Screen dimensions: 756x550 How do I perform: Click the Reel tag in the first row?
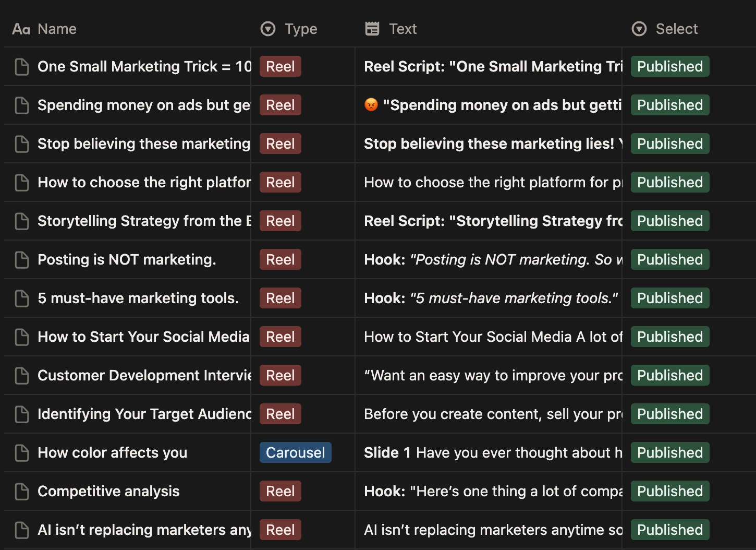(280, 66)
